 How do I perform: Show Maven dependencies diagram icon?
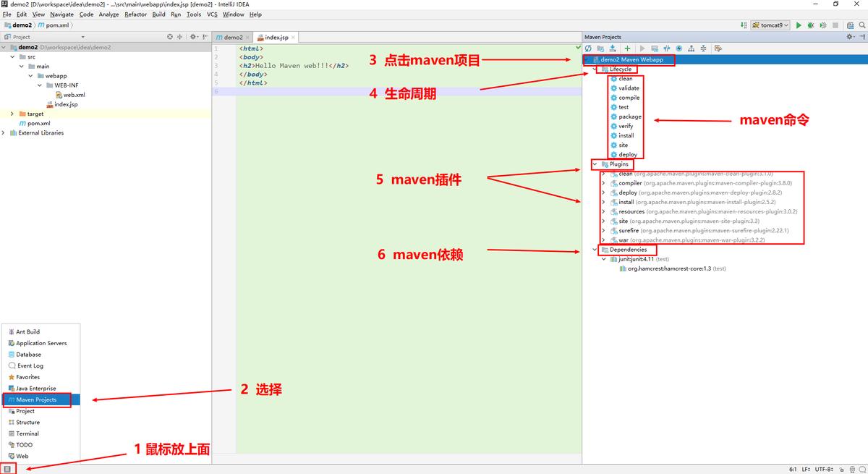pos(692,48)
